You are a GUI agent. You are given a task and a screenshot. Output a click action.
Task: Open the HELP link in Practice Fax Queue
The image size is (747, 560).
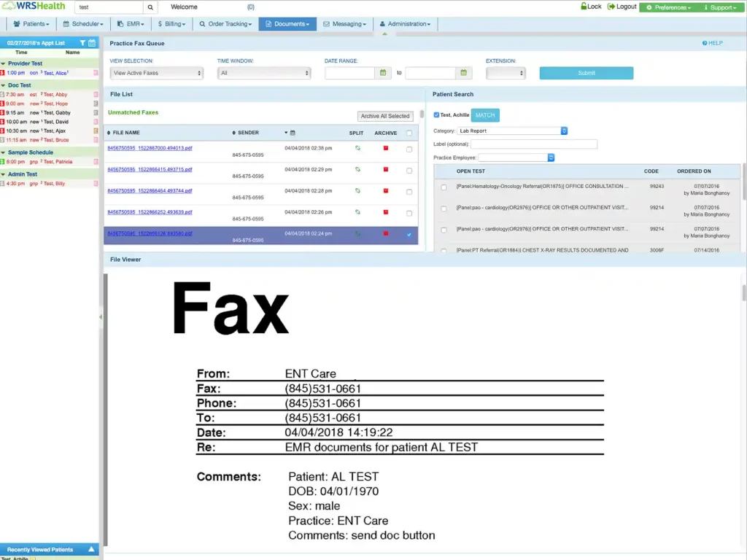pyautogui.click(x=713, y=43)
